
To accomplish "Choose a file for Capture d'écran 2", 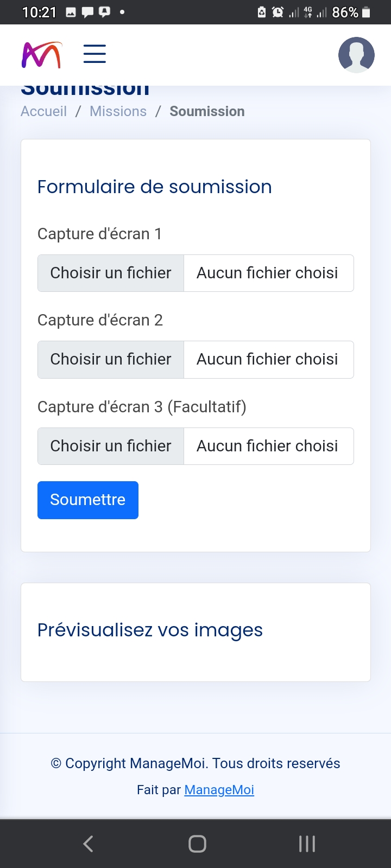I will click(x=111, y=359).
